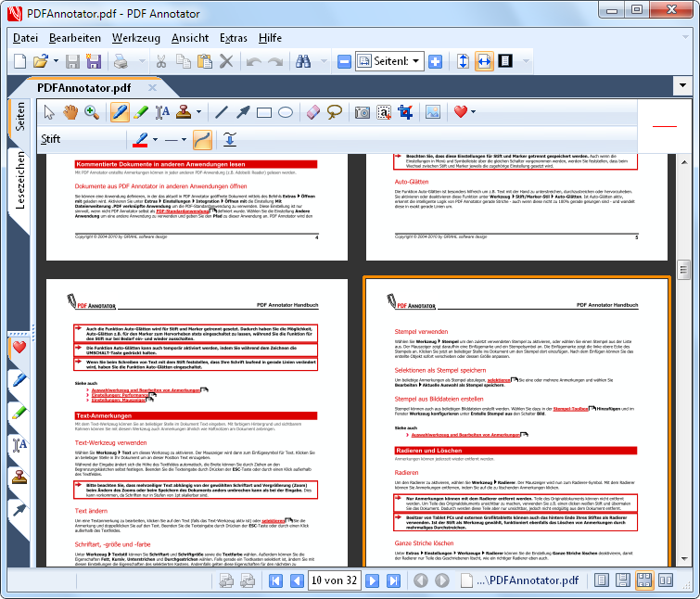Paste with the clipboard icon
The image size is (700, 599).
[x=205, y=61]
